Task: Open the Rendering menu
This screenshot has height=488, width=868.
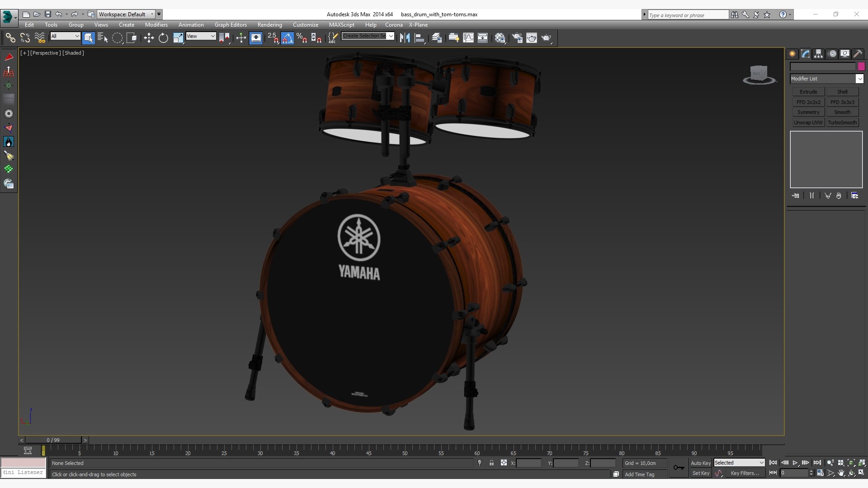Action: pos(269,25)
